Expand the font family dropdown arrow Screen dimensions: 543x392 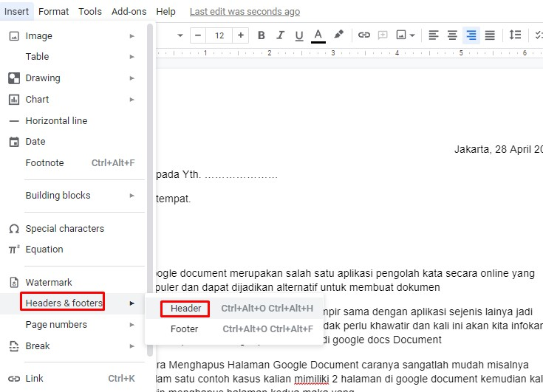[x=180, y=35]
